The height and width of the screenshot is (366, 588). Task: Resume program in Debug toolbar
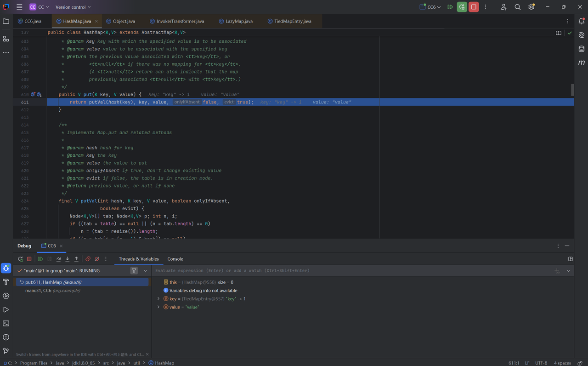point(40,259)
